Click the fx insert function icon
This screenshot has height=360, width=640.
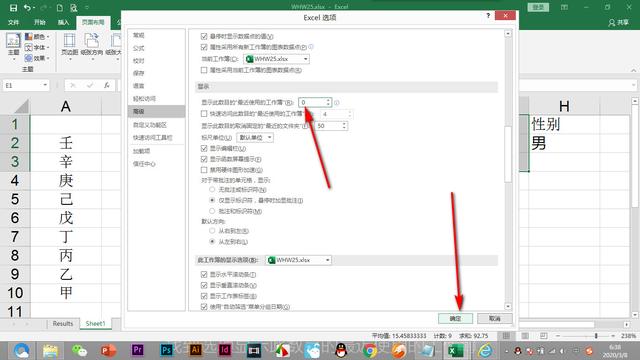107,85
